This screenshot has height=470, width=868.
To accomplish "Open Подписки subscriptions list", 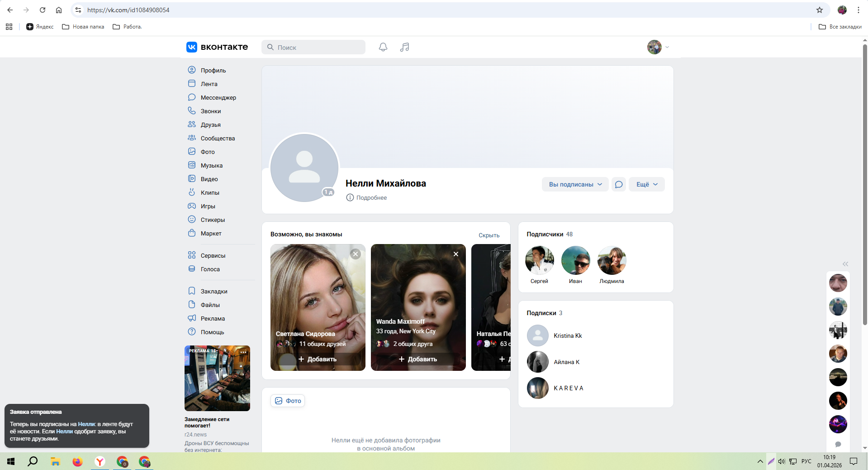I will 545,313.
